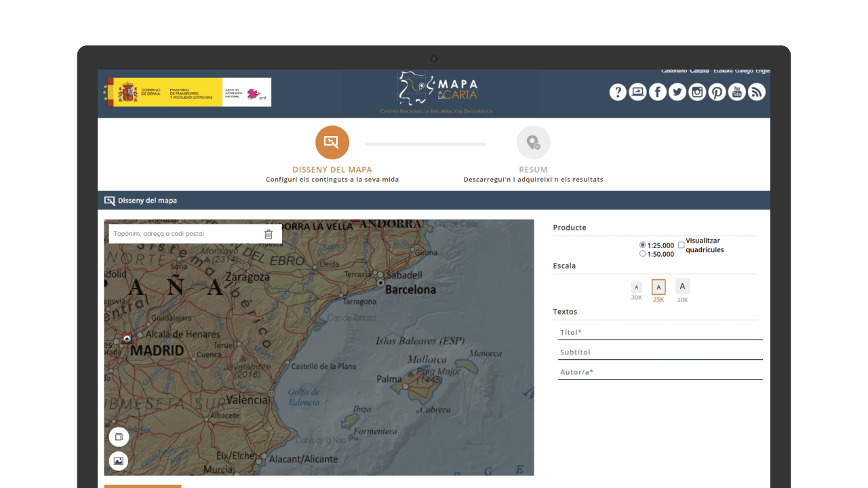
Task: Switch language to Galego
Action: pos(743,70)
